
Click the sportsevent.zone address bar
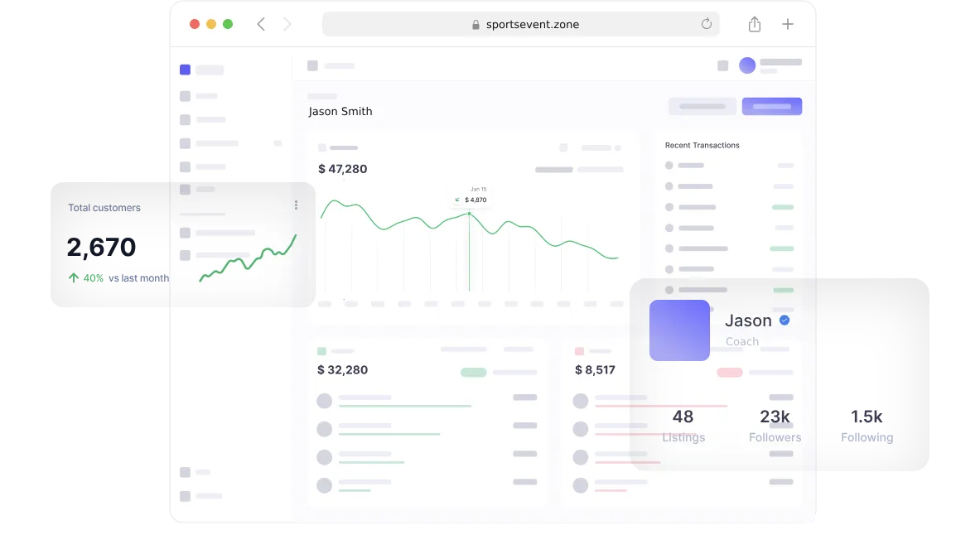(x=520, y=24)
